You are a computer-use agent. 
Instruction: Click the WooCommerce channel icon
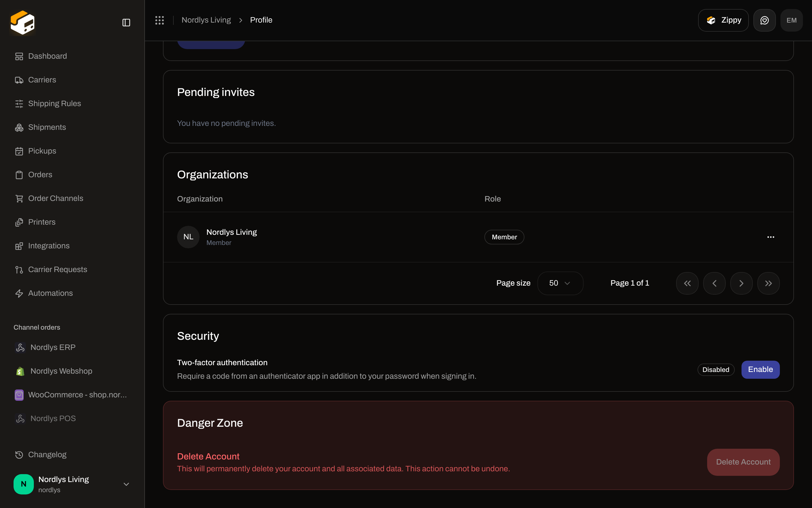(19, 395)
